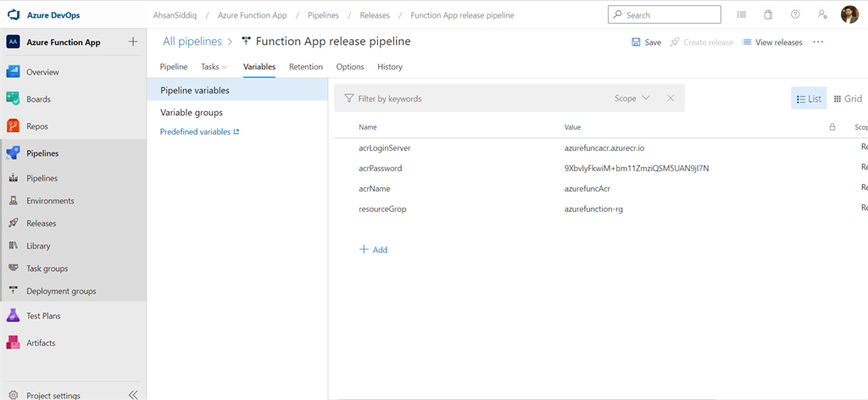868x400 pixels.
Task: Open the Repos sidebar icon
Action: (14, 126)
